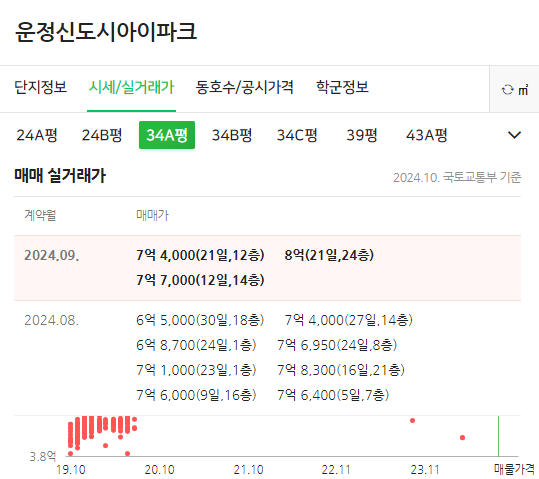Click the 8억(21일,24층) transaction
This screenshot has width=539, height=479.
point(329,255)
